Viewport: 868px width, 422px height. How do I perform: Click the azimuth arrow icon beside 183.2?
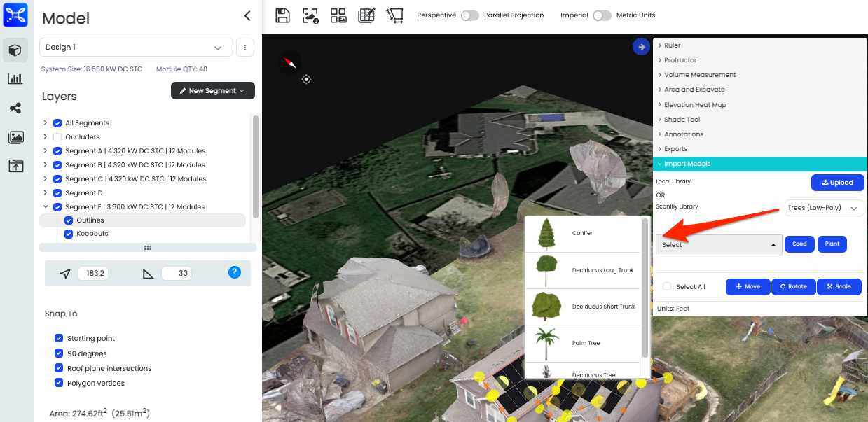point(66,274)
